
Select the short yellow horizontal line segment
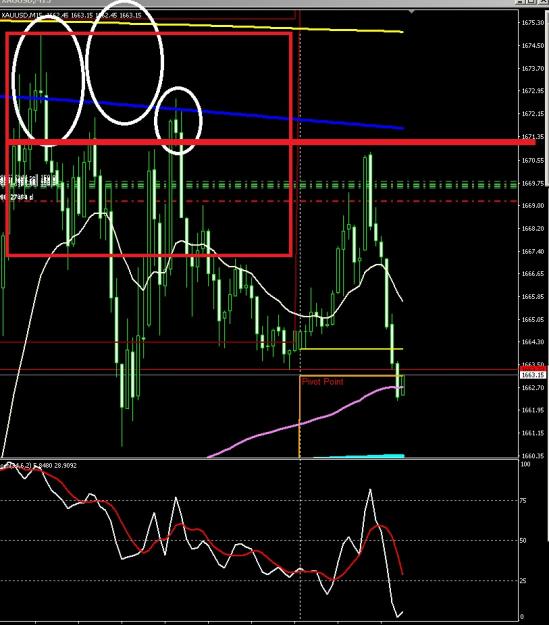point(351,349)
